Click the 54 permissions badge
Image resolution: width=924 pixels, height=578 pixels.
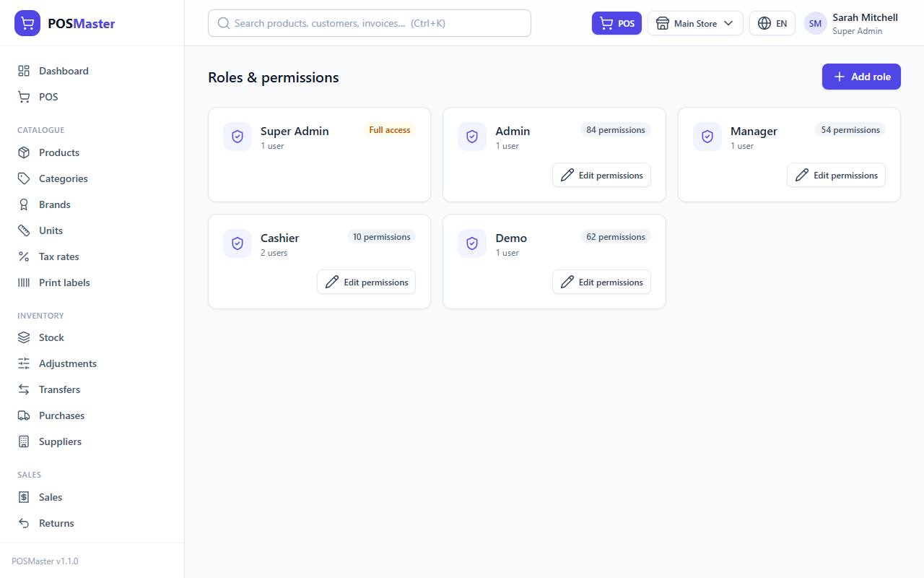850,130
